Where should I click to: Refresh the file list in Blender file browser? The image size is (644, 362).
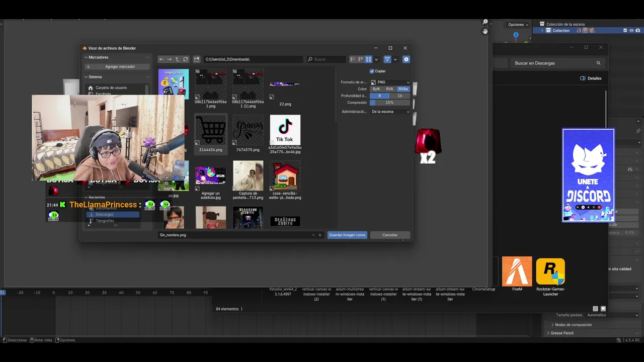(x=185, y=59)
